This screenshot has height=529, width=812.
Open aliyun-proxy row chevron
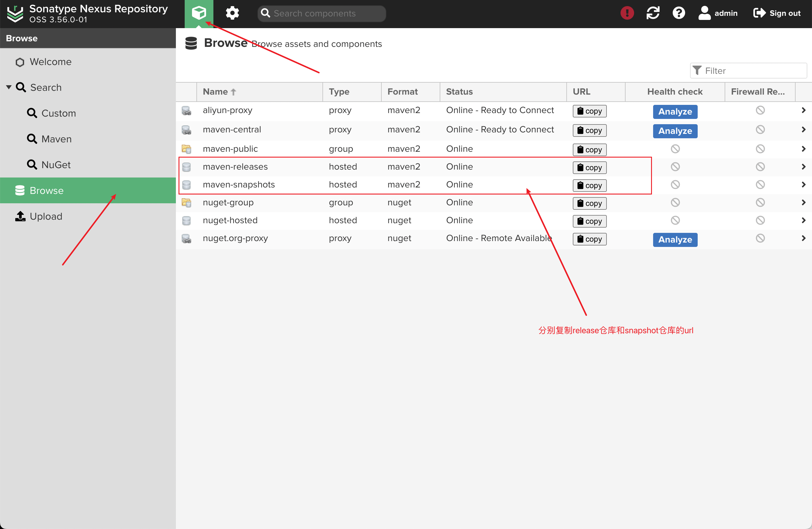(x=803, y=110)
